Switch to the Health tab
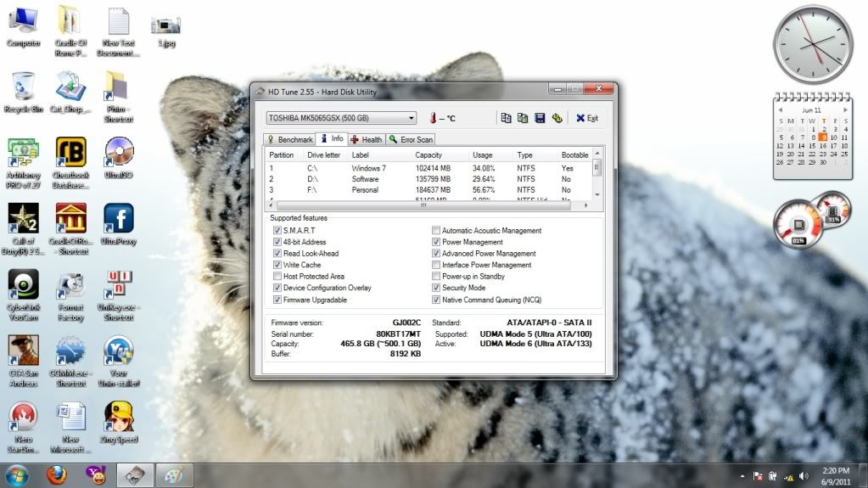The height and width of the screenshot is (488, 868). (x=366, y=139)
